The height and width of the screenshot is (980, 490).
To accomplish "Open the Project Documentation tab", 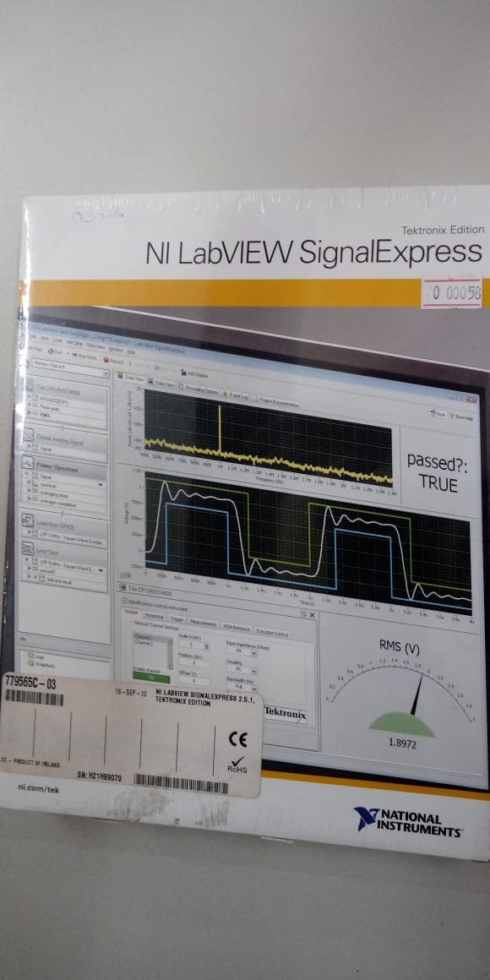I will pos(276,403).
